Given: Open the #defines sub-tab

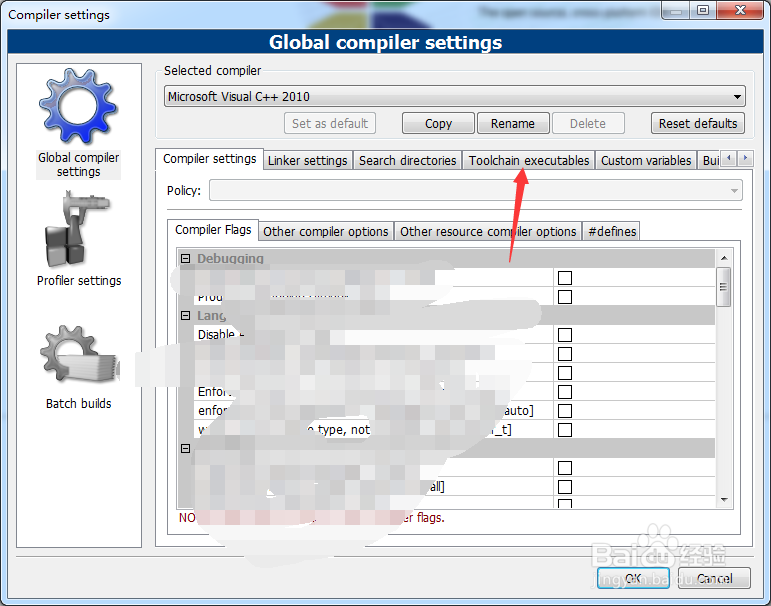Looking at the screenshot, I should click(612, 232).
